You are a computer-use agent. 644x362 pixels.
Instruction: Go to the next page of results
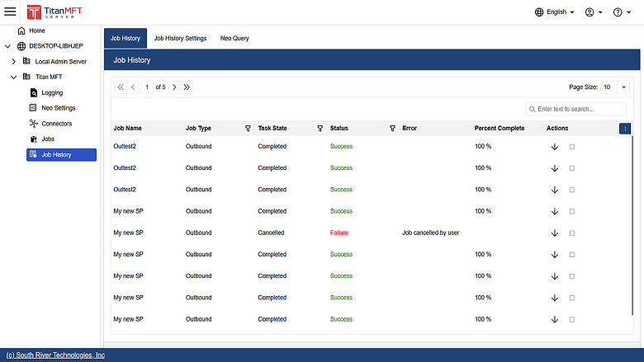pyautogui.click(x=174, y=87)
